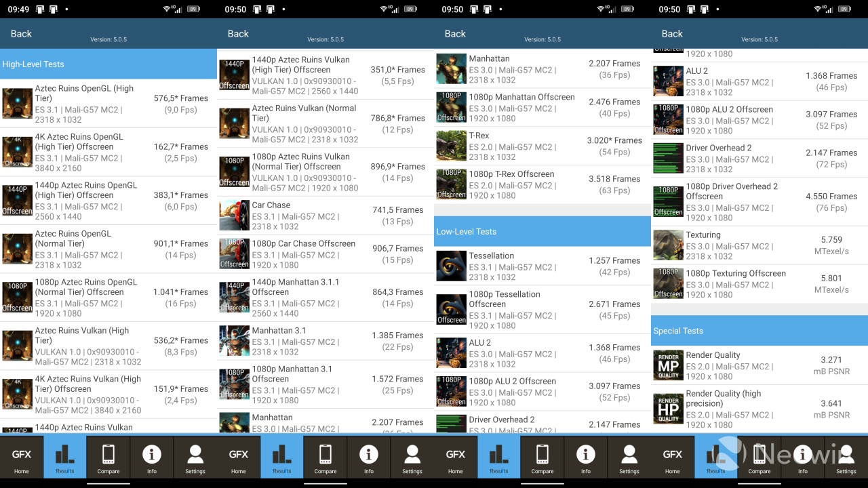This screenshot has height=488, width=868.
Task: Open 1080p Tessellation Offscreen result
Action: coord(542,310)
